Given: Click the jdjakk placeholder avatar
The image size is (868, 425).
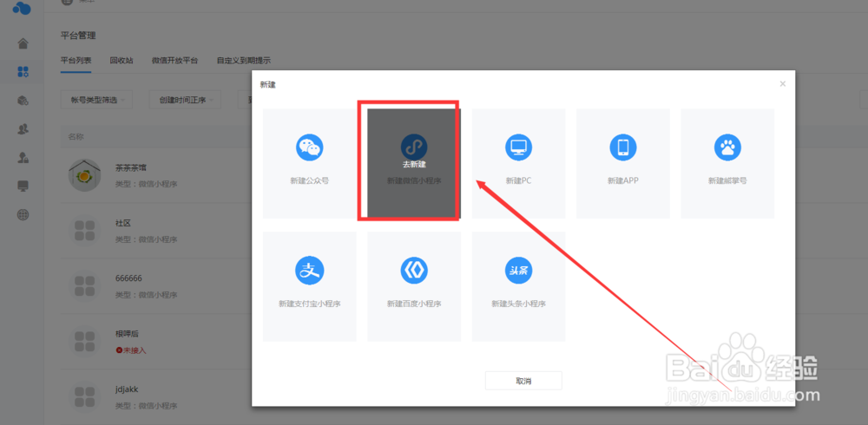Looking at the screenshot, I should click(84, 396).
